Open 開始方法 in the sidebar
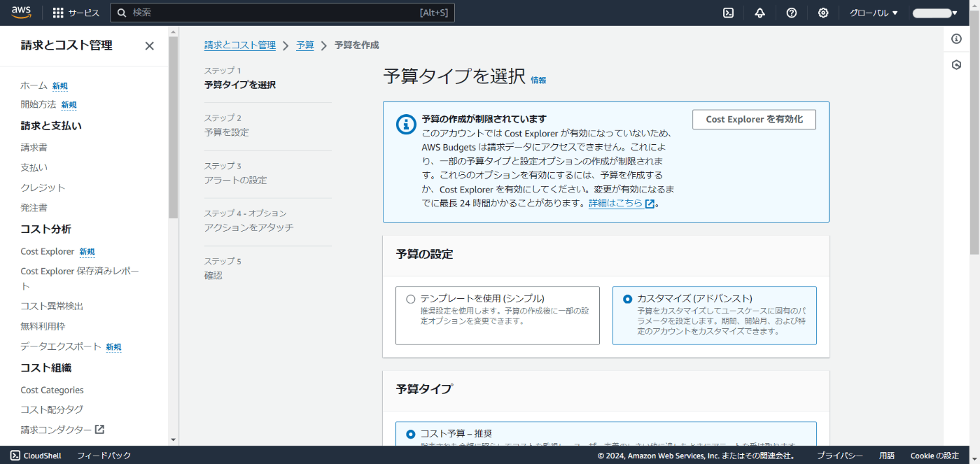Screen dimensions: 980x464 38,104
